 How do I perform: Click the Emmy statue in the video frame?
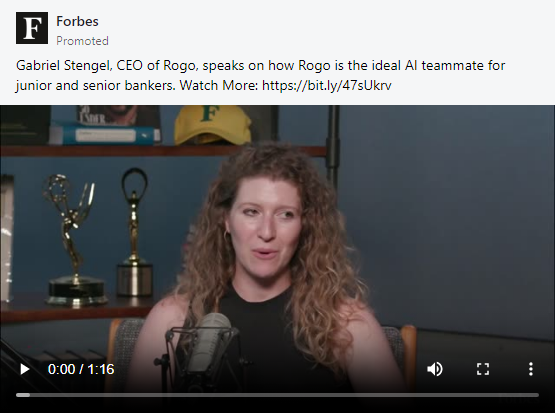73,241
